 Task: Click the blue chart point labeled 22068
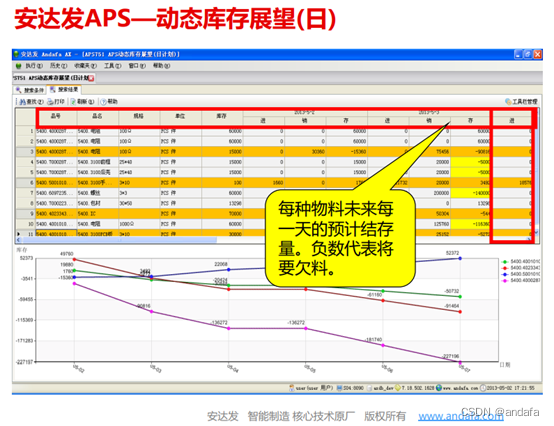(x=229, y=270)
